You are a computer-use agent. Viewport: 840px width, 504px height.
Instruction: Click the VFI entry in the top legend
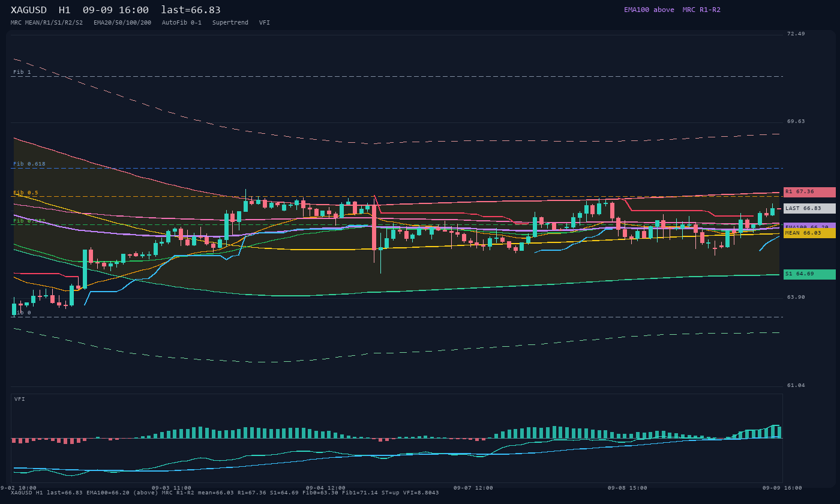(265, 23)
